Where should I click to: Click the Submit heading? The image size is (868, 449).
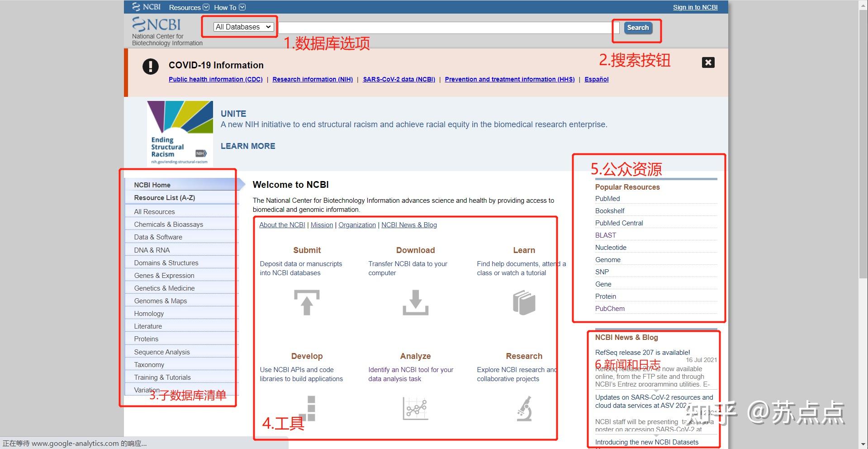coord(307,250)
